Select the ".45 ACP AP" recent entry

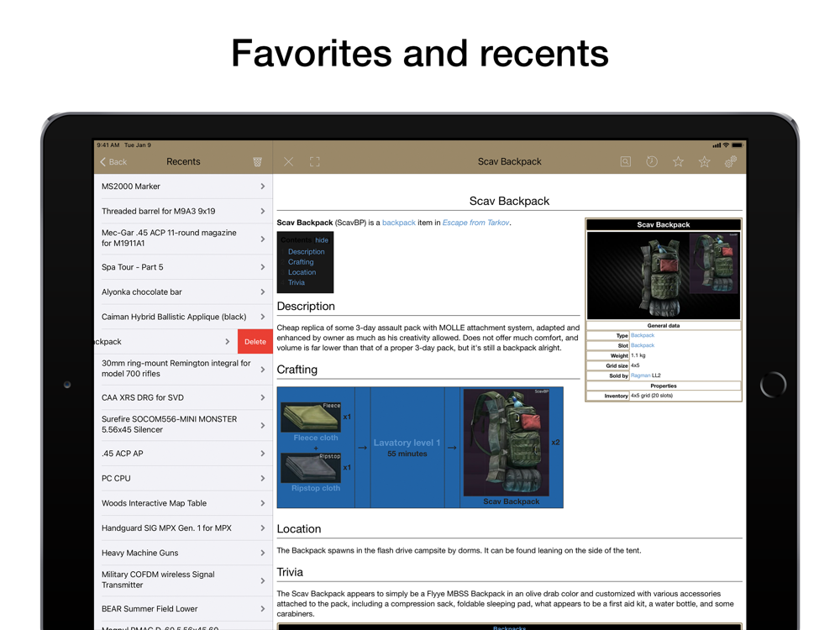[x=183, y=454]
